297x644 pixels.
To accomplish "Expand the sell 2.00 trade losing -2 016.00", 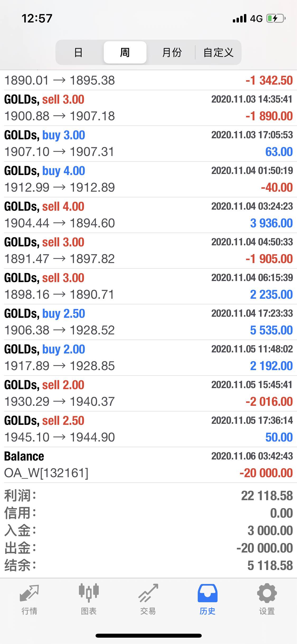I will click(148, 393).
